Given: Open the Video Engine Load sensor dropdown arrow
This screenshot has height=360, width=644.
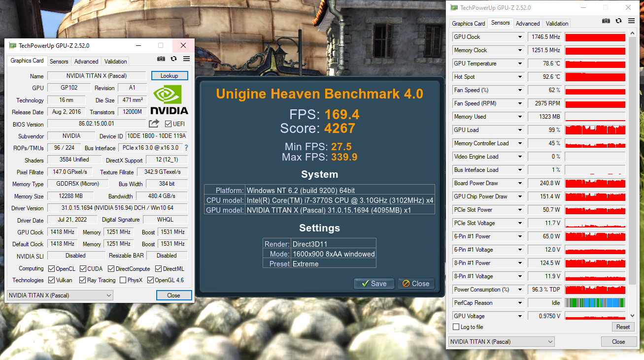Looking at the screenshot, I should coord(520,157).
